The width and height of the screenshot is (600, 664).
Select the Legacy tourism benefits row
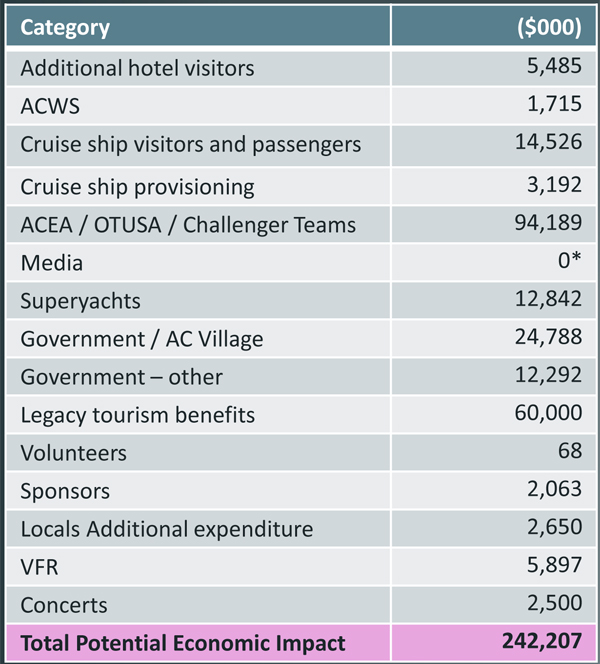(137, 415)
